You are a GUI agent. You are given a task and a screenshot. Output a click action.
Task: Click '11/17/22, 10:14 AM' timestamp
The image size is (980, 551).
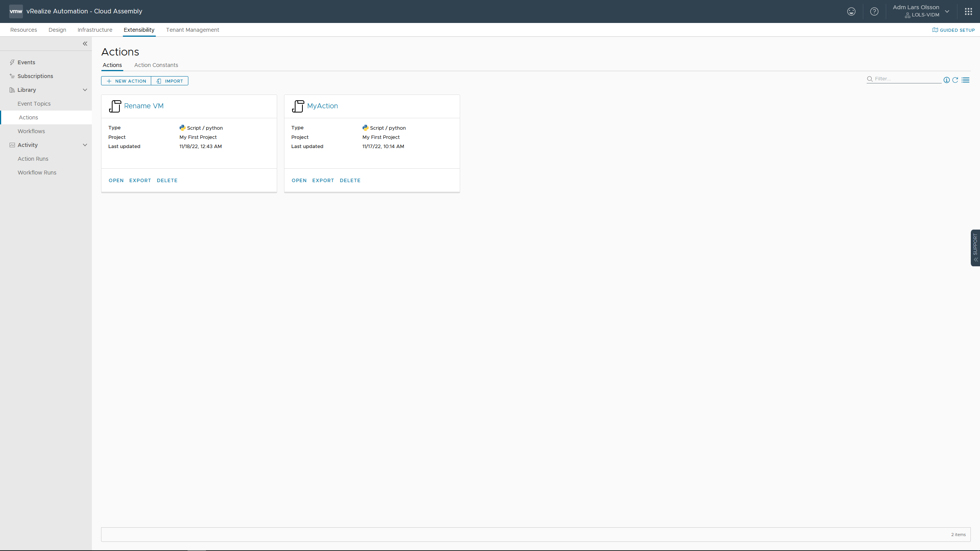click(383, 147)
